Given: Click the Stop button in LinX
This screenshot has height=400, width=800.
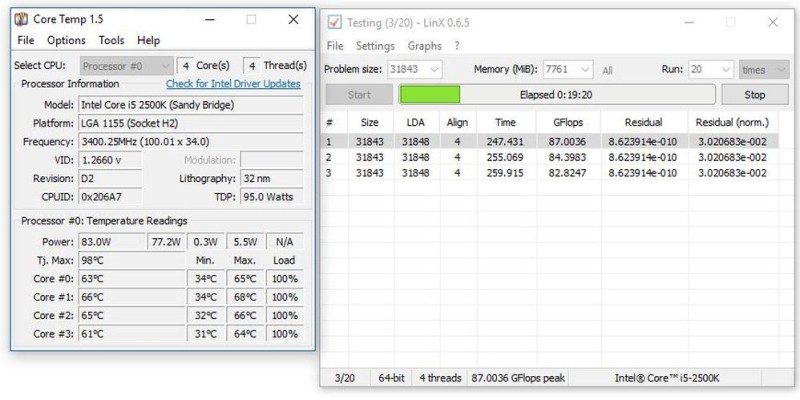Looking at the screenshot, I should point(755,95).
